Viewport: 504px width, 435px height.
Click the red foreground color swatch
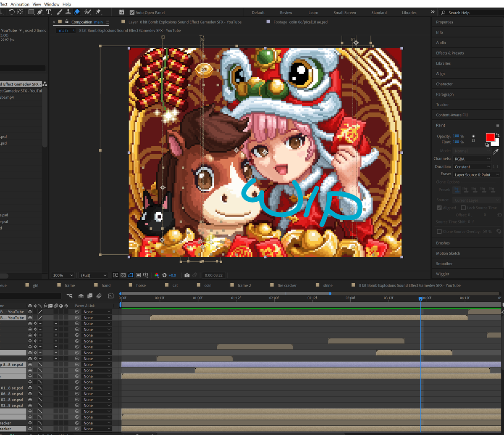point(490,137)
